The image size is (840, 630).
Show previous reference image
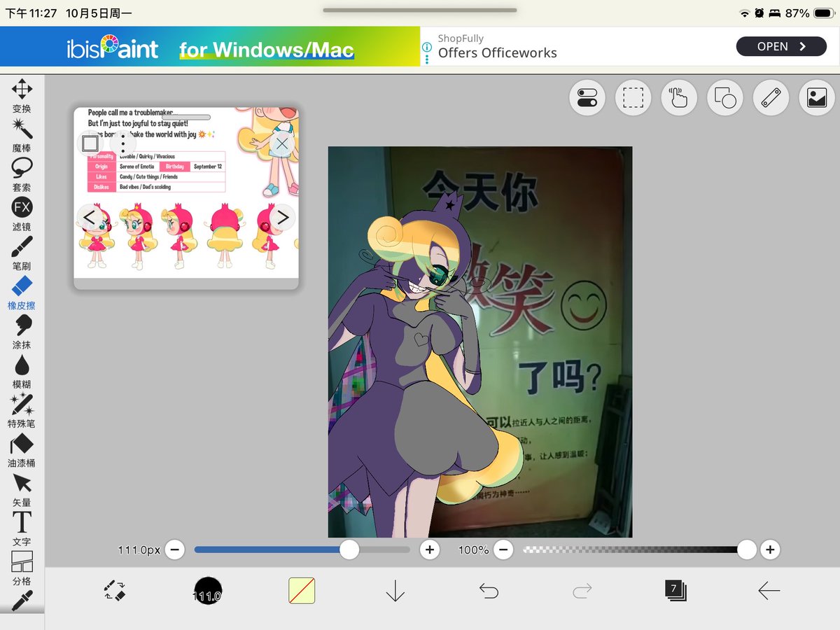(89, 218)
